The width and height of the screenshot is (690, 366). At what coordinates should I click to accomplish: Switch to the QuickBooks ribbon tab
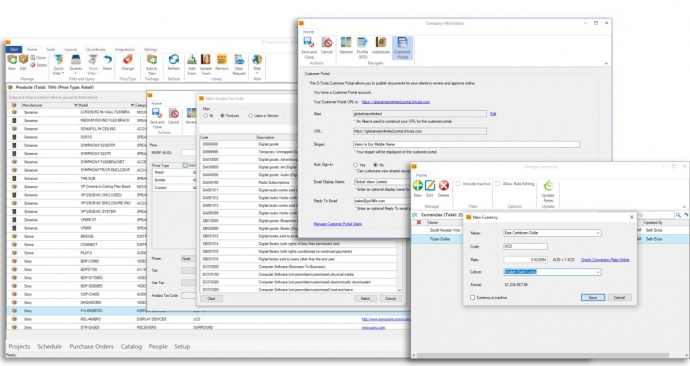click(x=95, y=49)
